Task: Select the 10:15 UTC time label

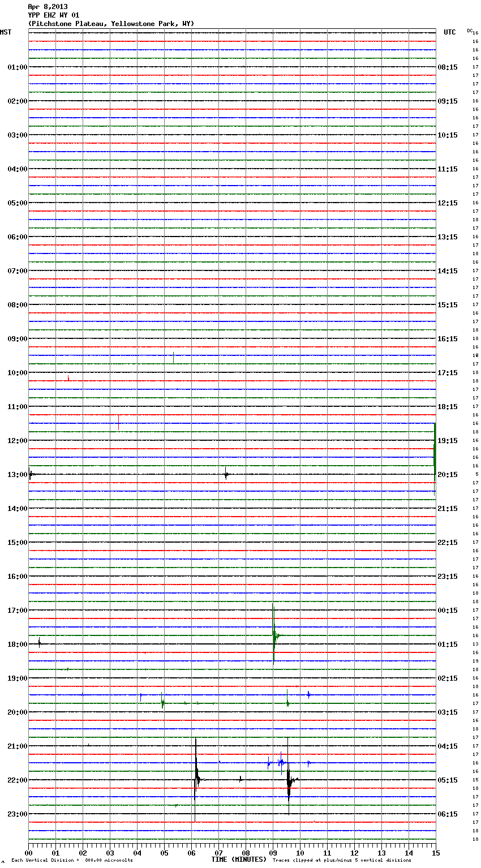Action: pos(448,135)
